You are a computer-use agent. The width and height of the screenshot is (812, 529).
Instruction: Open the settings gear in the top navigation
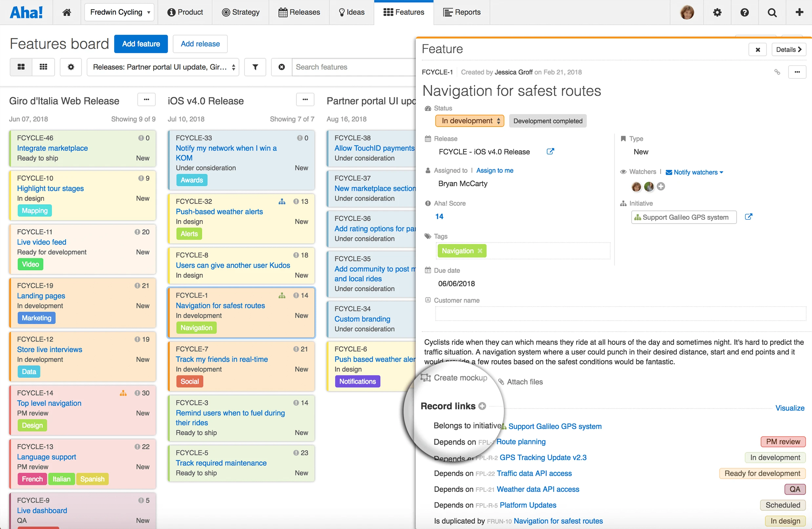(717, 12)
